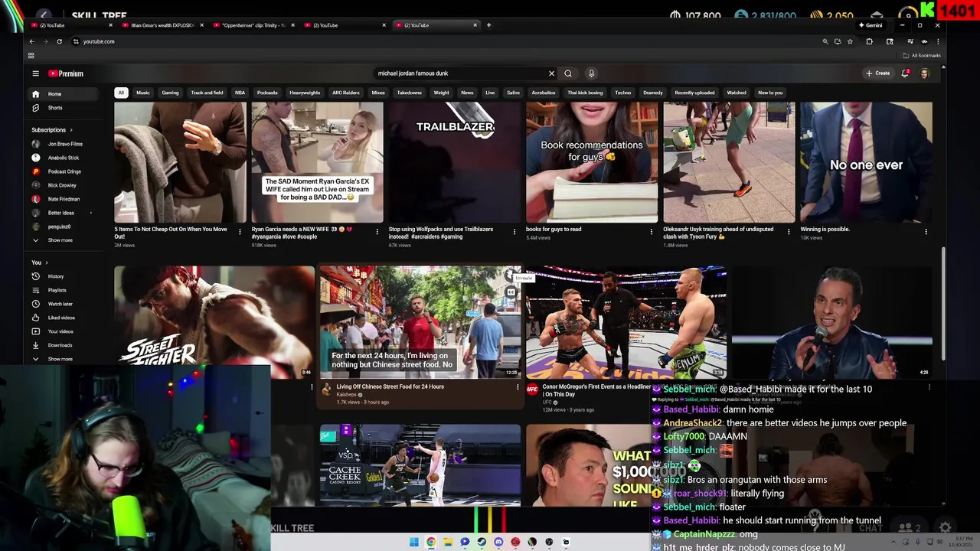This screenshot has width=980, height=551.
Task: Open Chrome from the taskbar
Action: click(x=431, y=542)
